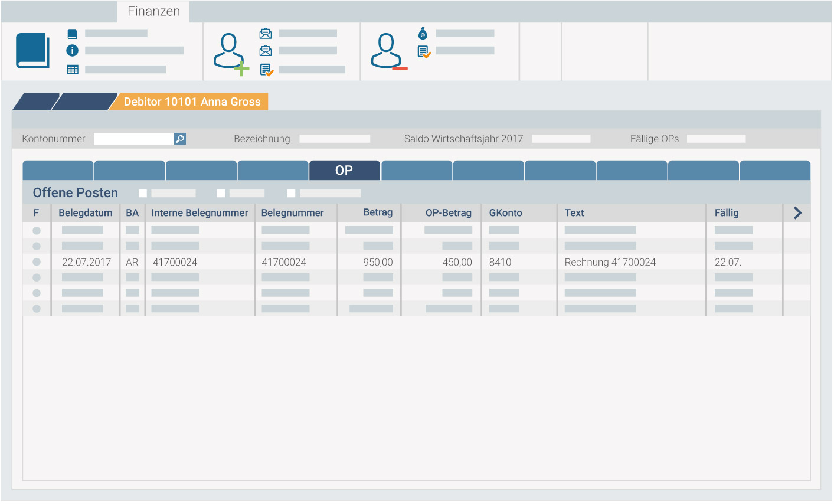The image size is (834, 504).
Task: Click the money bag icon
Action: [x=423, y=33]
